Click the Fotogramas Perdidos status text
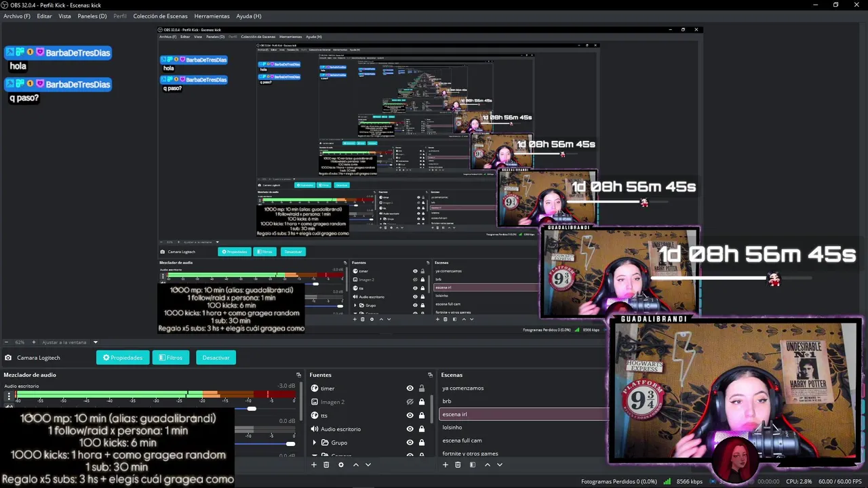 coord(618,481)
